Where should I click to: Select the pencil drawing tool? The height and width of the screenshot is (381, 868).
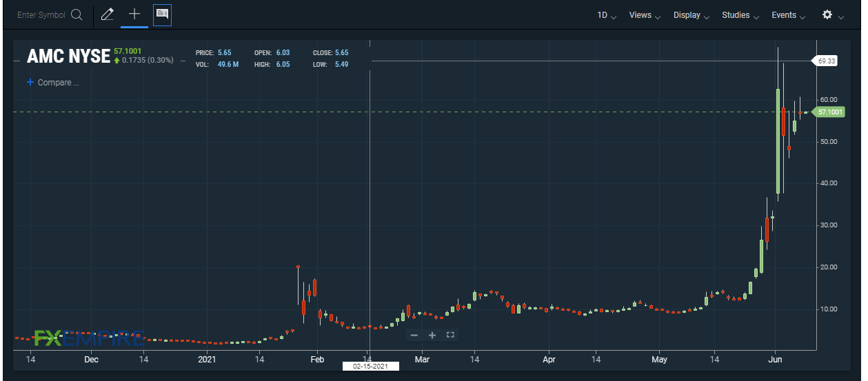click(x=107, y=14)
